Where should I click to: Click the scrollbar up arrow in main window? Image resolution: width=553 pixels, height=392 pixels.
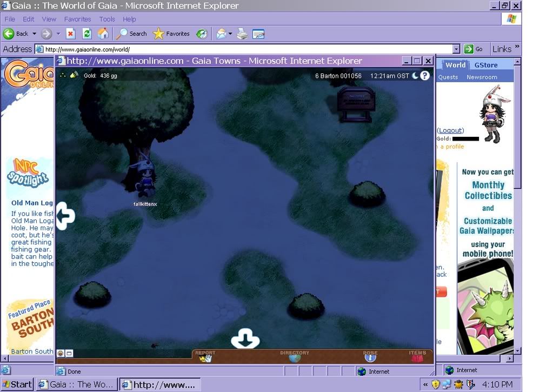(517, 62)
